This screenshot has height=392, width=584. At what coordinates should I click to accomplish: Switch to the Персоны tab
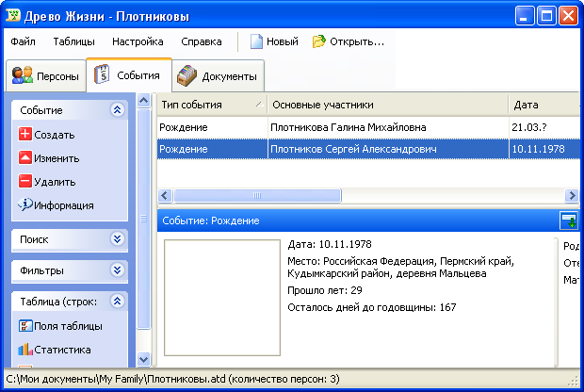coord(45,75)
